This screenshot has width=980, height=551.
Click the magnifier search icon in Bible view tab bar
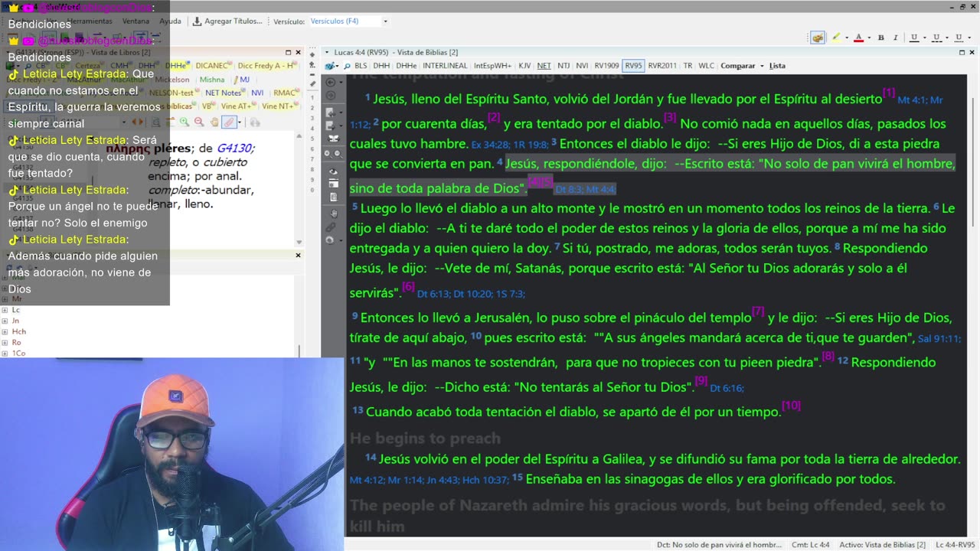pos(347,66)
